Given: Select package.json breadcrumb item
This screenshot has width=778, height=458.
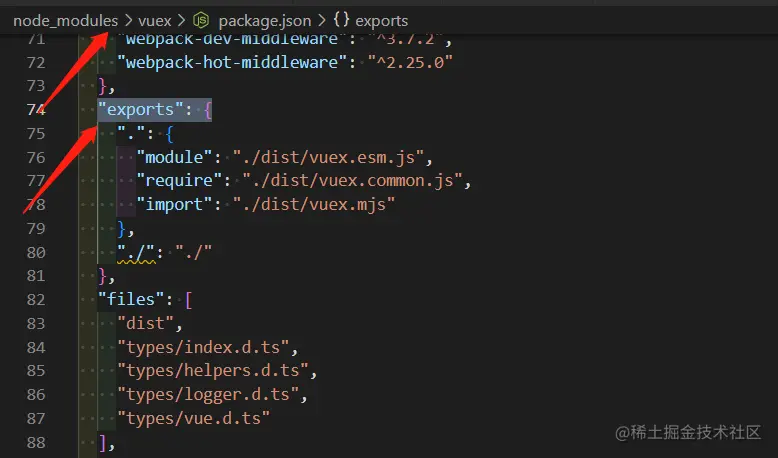Looking at the screenshot, I should pos(264,21).
